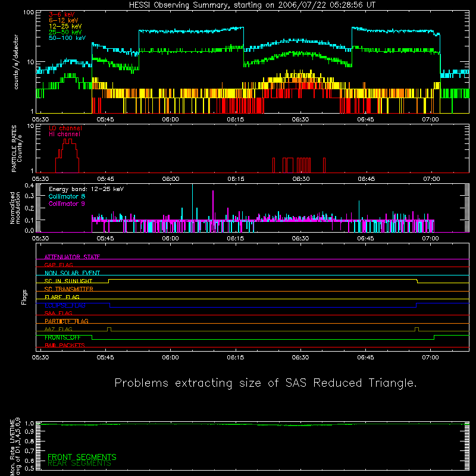Viewport: 476px width, 476px height.
Task: Select the cyan 50-100 keV legend label
Action: point(67,38)
